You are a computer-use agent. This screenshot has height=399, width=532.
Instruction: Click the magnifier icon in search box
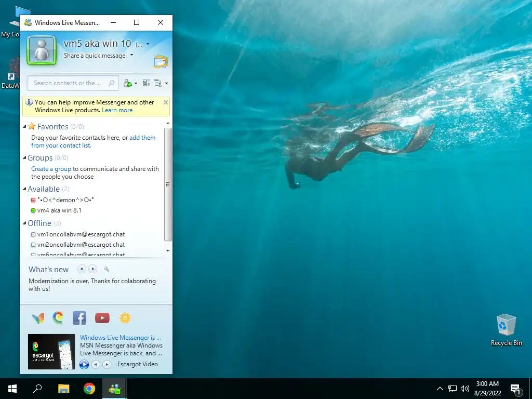click(x=111, y=83)
